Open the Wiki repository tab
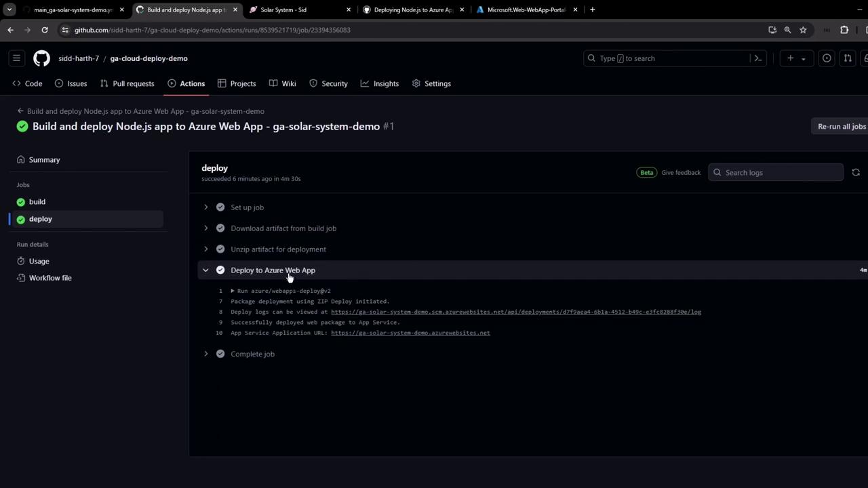Screen dimensions: 868x488 point(282,83)
